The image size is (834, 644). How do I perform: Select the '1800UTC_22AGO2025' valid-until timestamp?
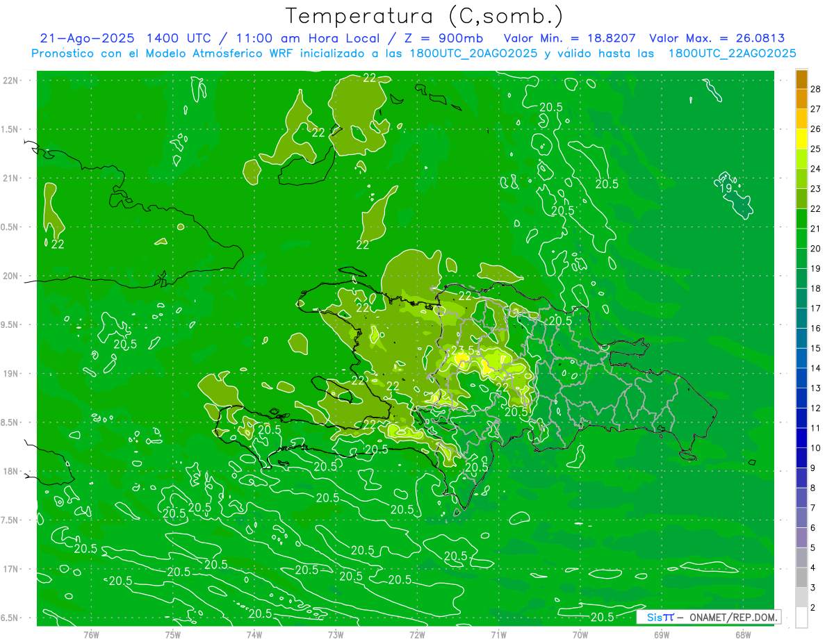pyautogui.click(x=732, y=53)
